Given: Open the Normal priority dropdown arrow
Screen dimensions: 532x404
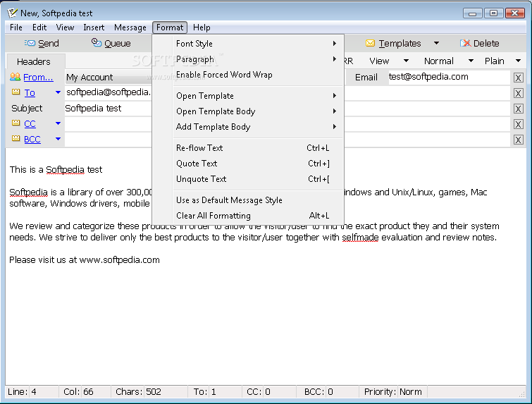Looking at the screenshot, I should 471,61.
